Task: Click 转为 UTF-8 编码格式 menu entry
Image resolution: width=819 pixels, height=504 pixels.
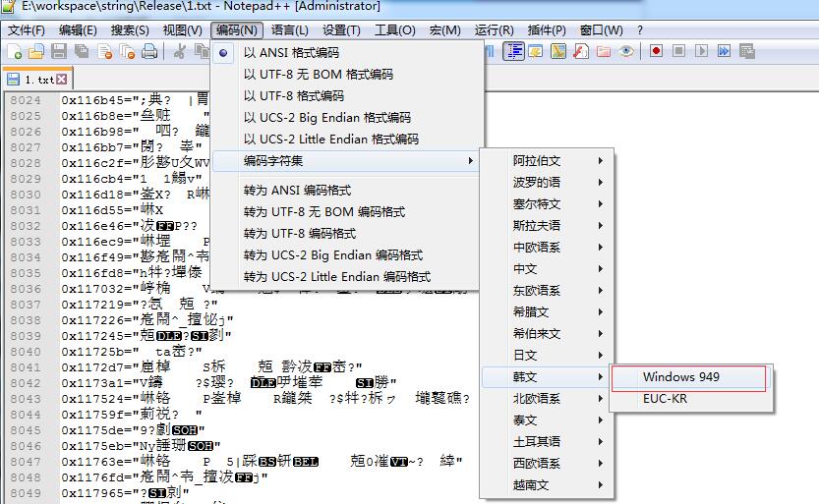Action: pyautogui.click(x=299, y=234)
